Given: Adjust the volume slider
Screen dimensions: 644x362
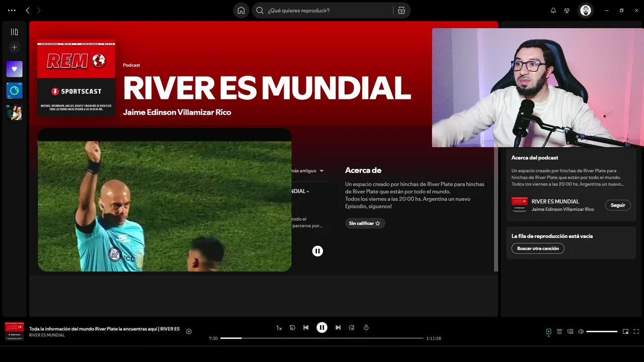Looking at the screenshot, I should click(602, 332).
